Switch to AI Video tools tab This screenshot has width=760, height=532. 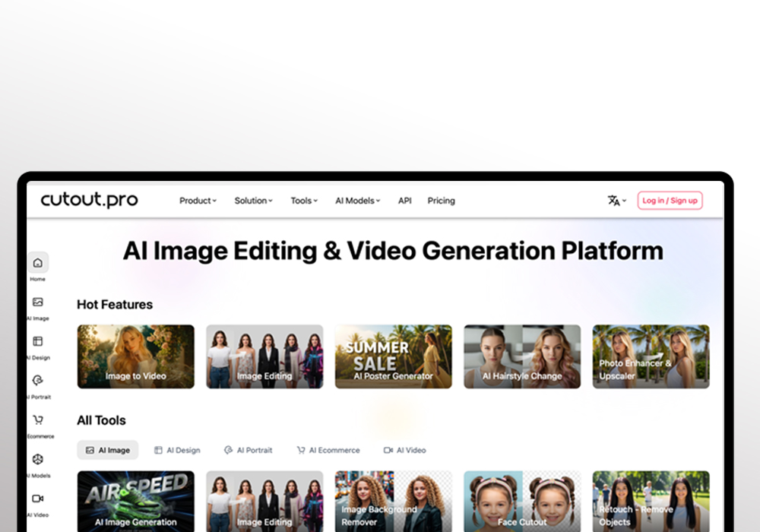pyautogui.click(x=404, y=450)
